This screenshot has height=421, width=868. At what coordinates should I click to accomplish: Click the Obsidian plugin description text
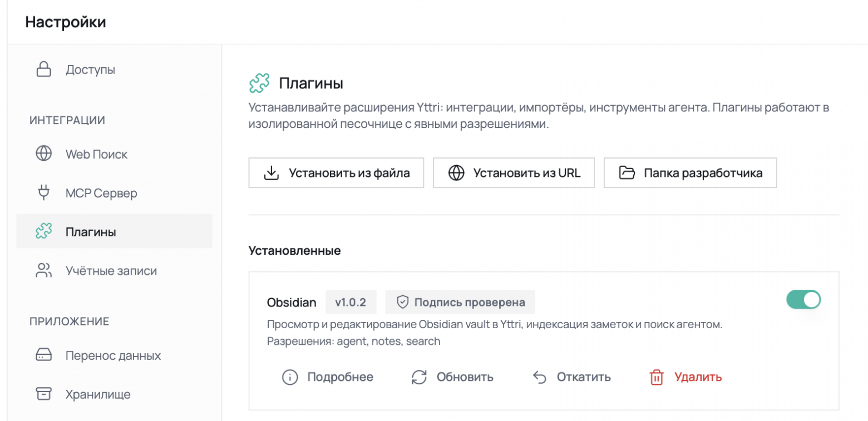[x=495, y=325]
